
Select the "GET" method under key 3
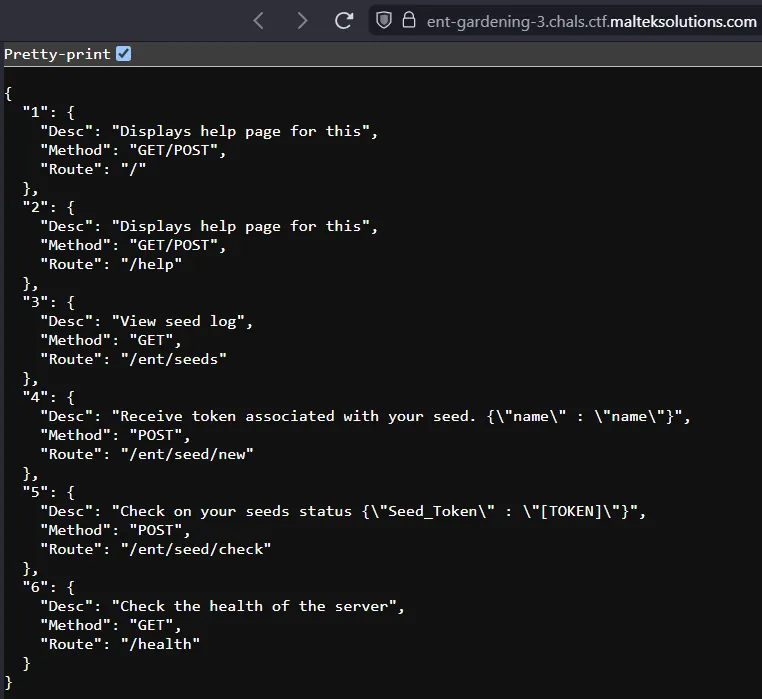152,340
